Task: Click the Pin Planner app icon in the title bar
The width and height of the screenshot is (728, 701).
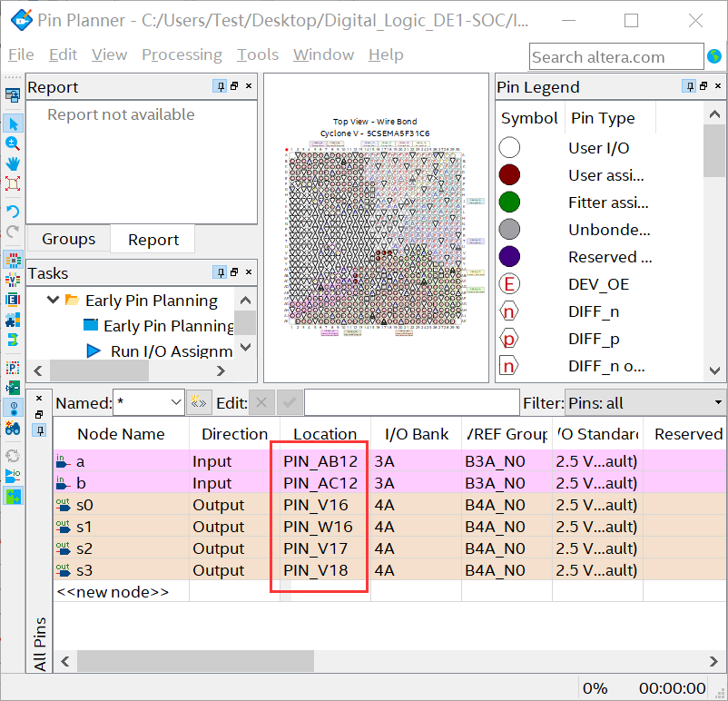Action: click(x=22, y=19)
